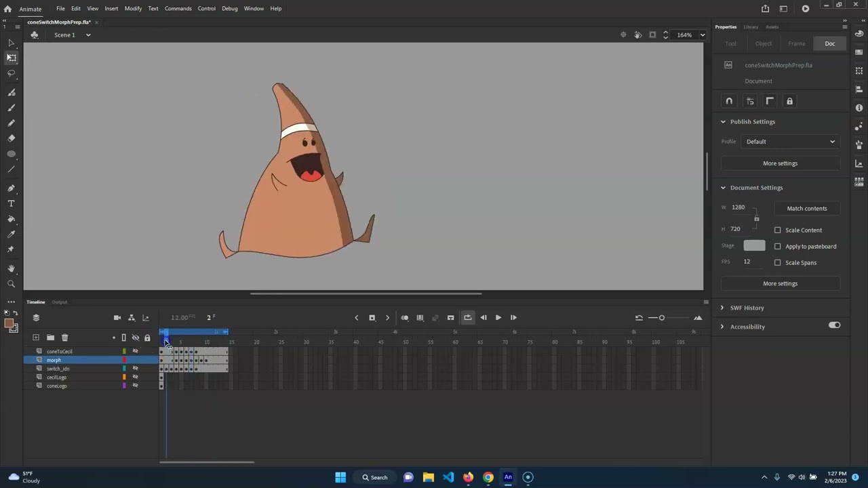Click the Onion Skin icon
This screenshot has height=488, width=868.
pos(405,317)
